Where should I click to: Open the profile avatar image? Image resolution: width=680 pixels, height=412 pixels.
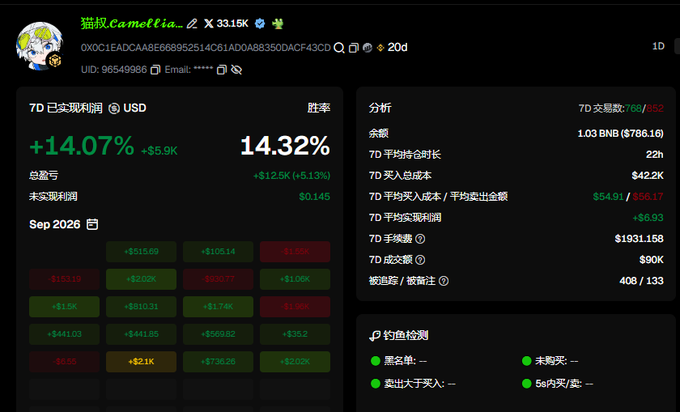[x=39, y=46]
